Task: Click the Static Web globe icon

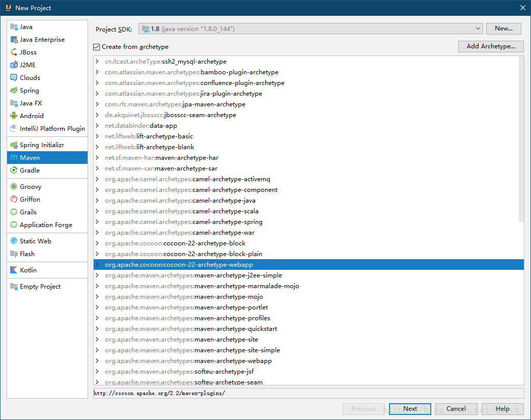Action: [x=14, y=241]
